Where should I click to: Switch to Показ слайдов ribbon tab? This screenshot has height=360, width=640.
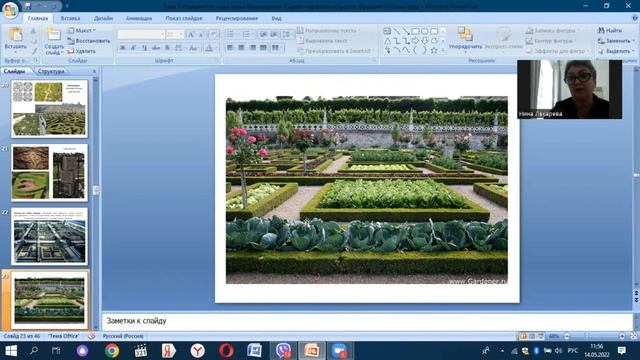pyautogui.click(x=184, y=18)
